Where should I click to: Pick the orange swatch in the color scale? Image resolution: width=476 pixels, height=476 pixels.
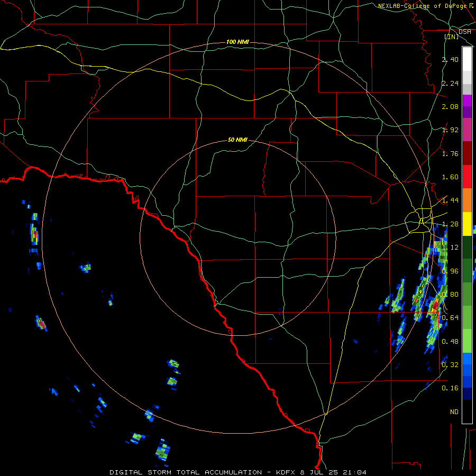[467, 200]
